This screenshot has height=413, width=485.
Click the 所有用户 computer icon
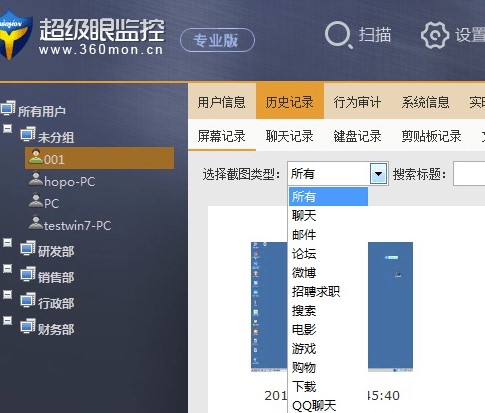click(8, 108)
